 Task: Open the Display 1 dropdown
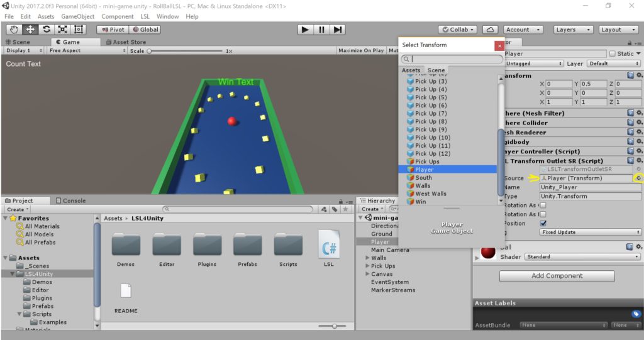click(24, 50)
